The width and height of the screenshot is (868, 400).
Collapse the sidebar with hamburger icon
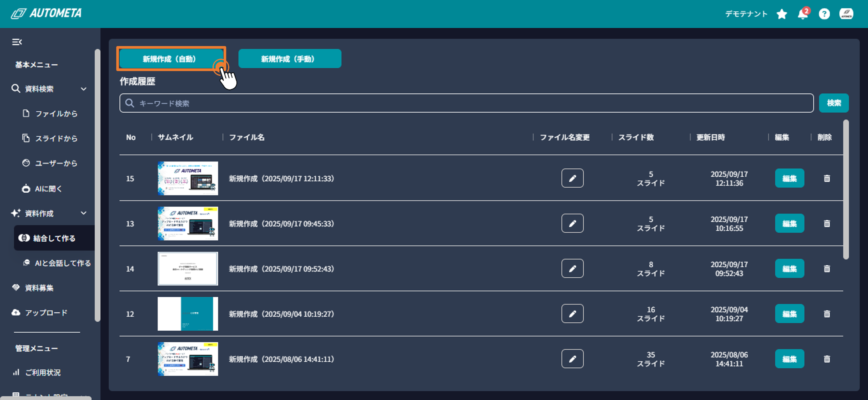click(x=17, y=42)
